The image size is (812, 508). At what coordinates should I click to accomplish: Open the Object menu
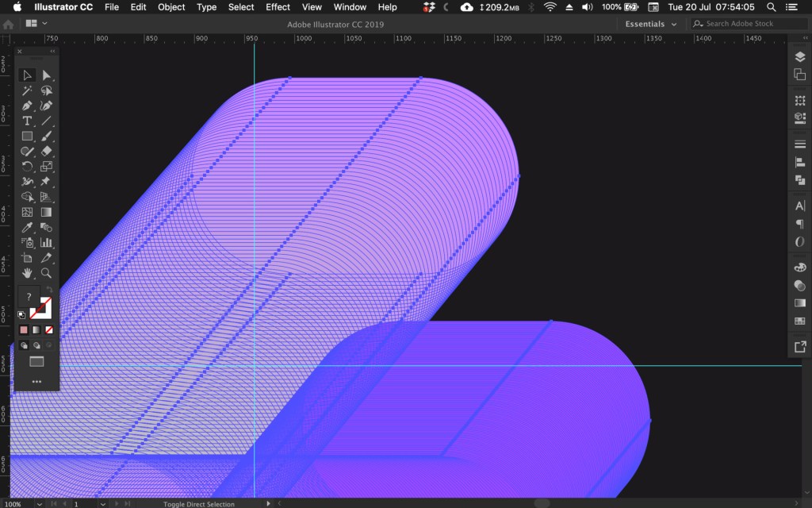point(171,7)
